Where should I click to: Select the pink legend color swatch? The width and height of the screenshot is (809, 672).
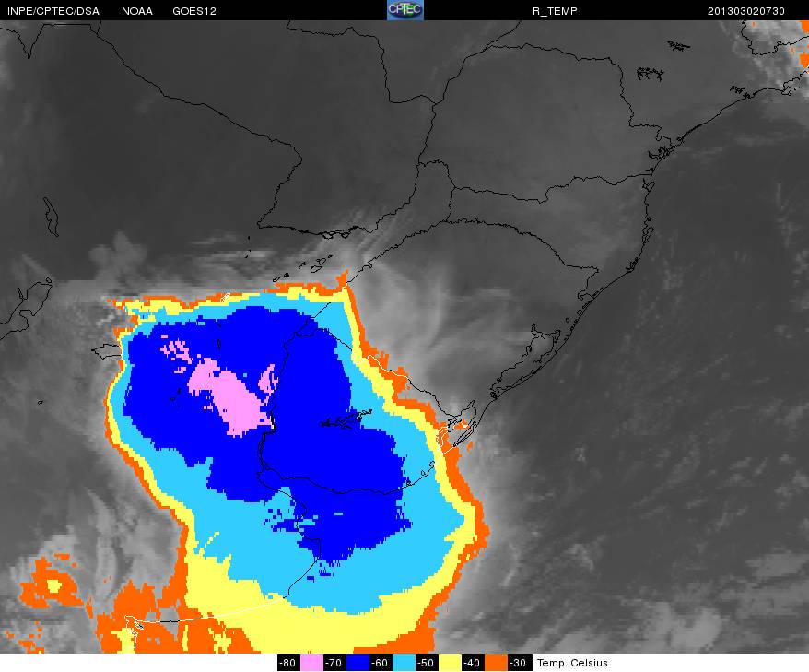click(x=311, y=663)
